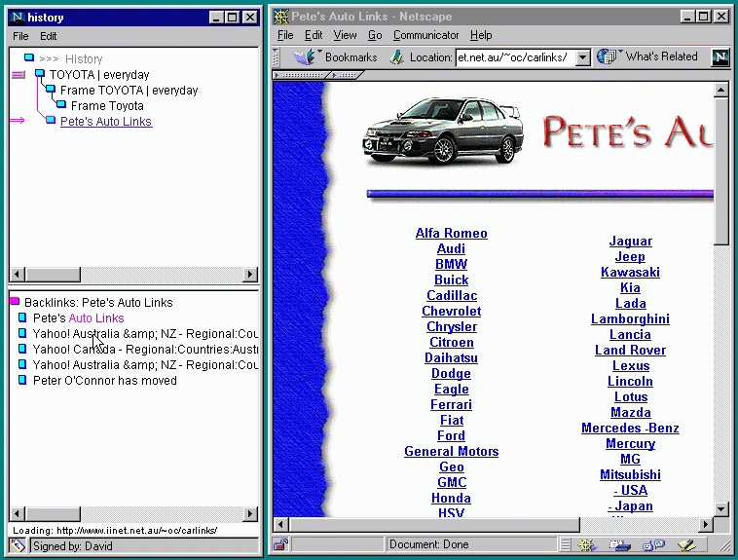This screenshot has height=560, width=738.
Task: Click backlinks pane scroll left arrow
Action: click(18, 513)
